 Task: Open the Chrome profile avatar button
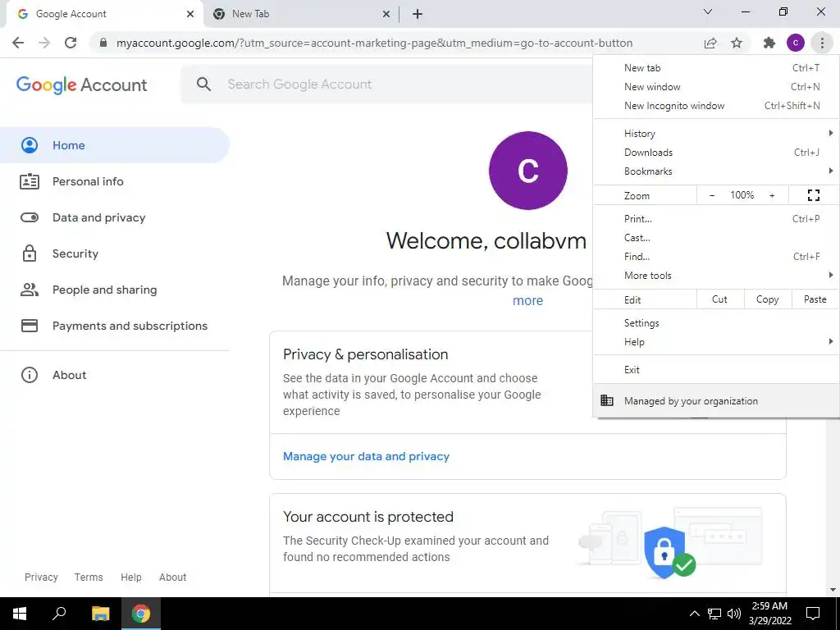pos(796,43)
